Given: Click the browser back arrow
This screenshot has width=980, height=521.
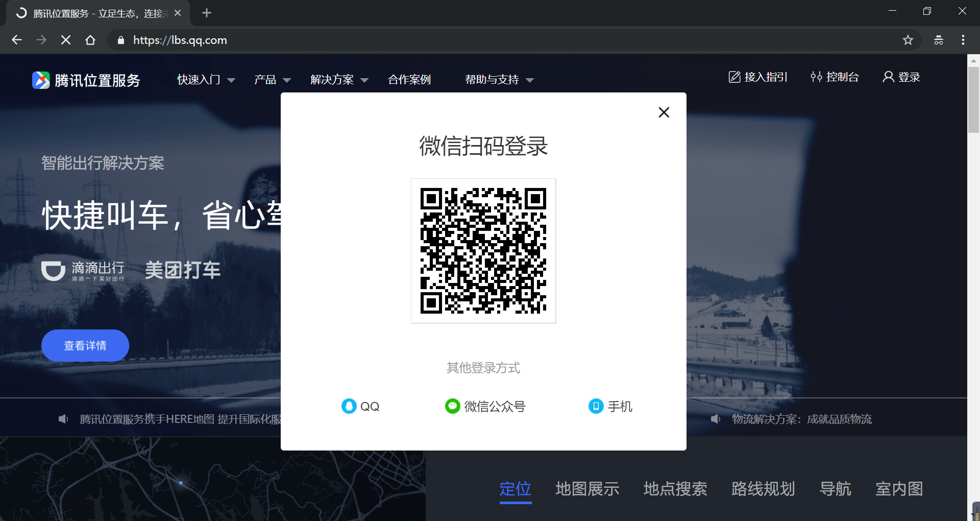Looking at the screenshot, I should tap(17, 40).
